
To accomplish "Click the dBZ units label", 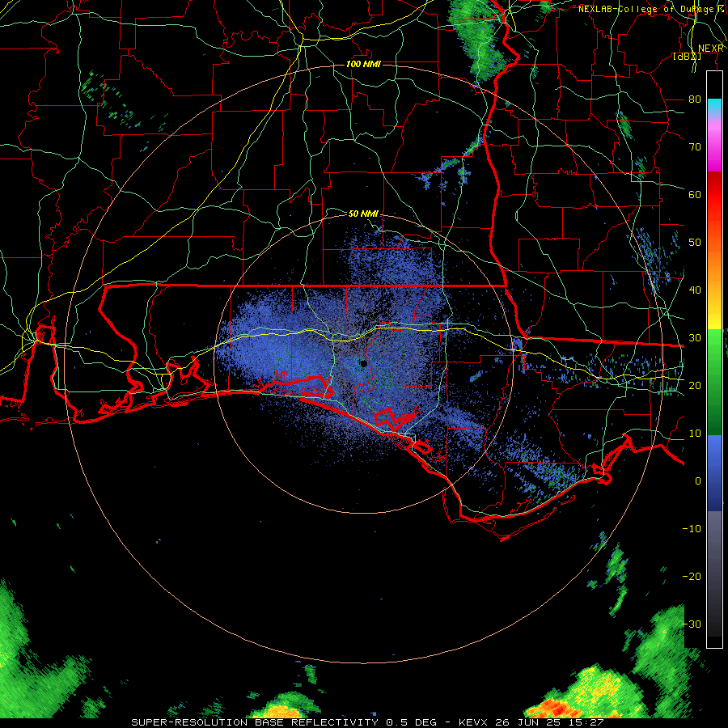I will pyautogui.click(x=687, y=57).
